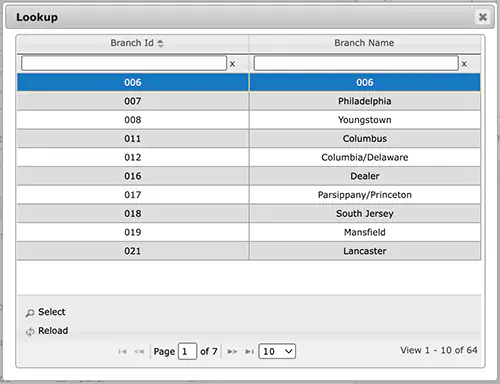Image resolution: width=500 pixels, height=384 pixels.
Task: Go to the next page
Action: point(232,351)
